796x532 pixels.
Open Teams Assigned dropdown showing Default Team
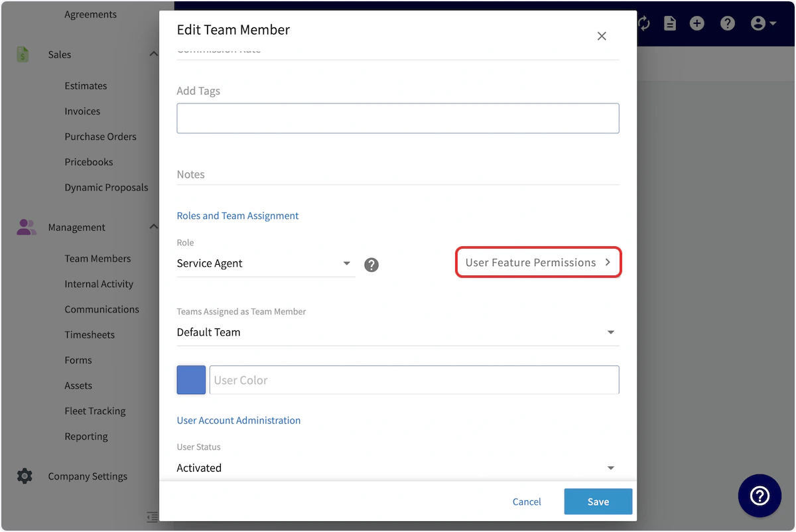coord(397,332)
